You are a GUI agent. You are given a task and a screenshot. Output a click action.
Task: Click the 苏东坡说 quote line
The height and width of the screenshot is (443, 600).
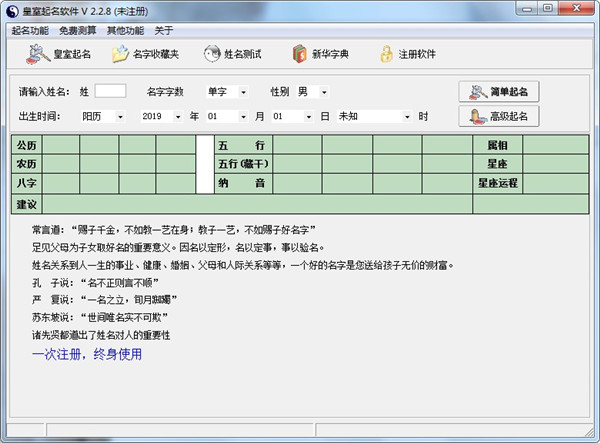coord(100,317)
